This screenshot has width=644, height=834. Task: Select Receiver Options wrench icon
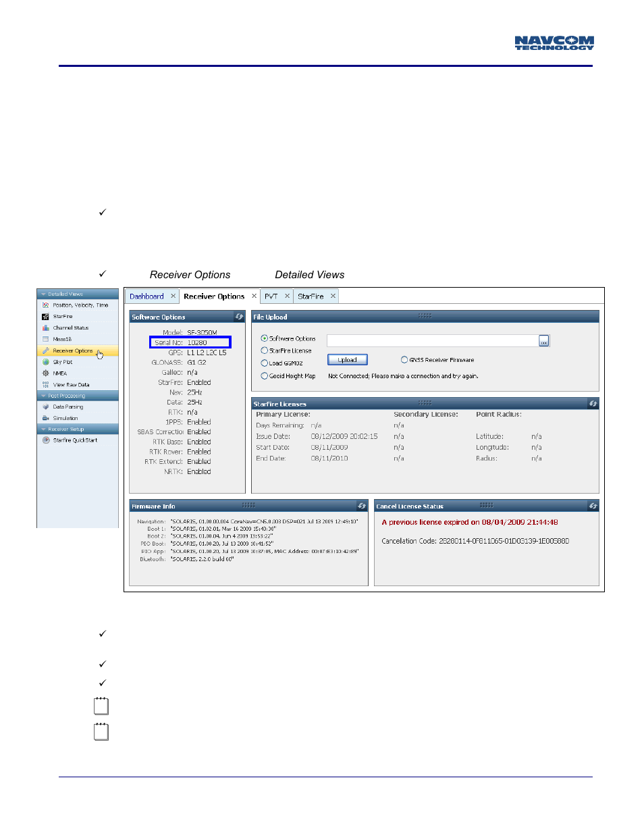(x=46, y=351)
